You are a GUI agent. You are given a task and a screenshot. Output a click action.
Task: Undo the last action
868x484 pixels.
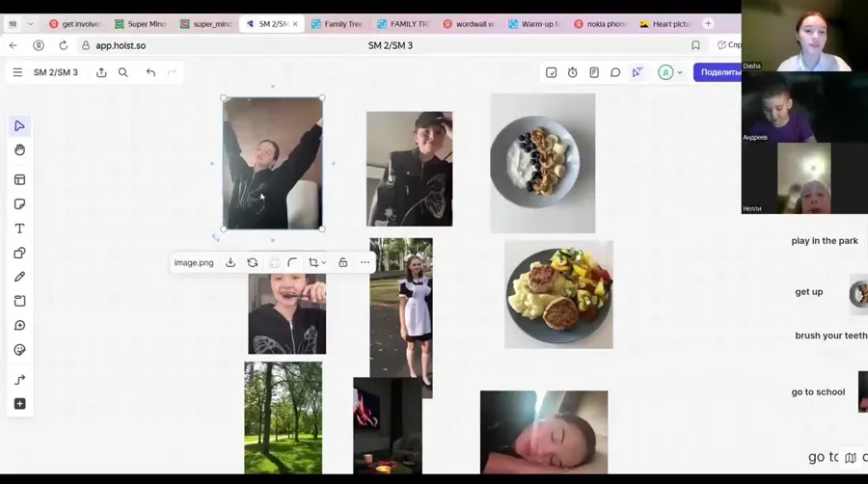point(150,72)
